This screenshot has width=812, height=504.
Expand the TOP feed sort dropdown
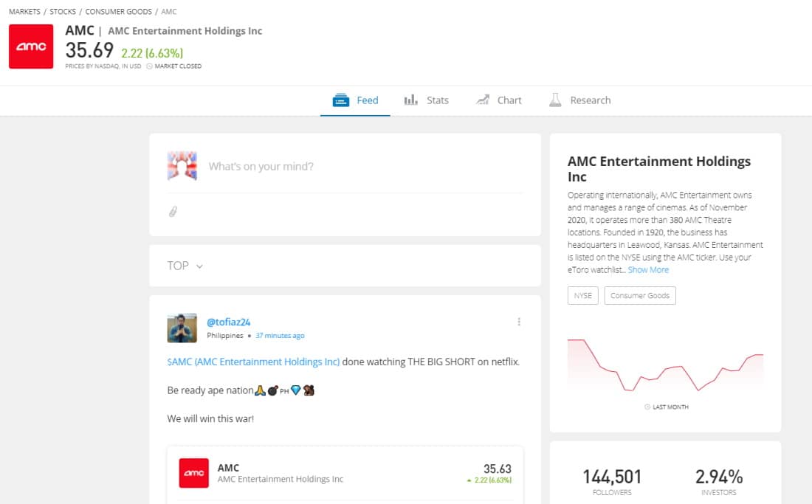(x=185, y=266)
